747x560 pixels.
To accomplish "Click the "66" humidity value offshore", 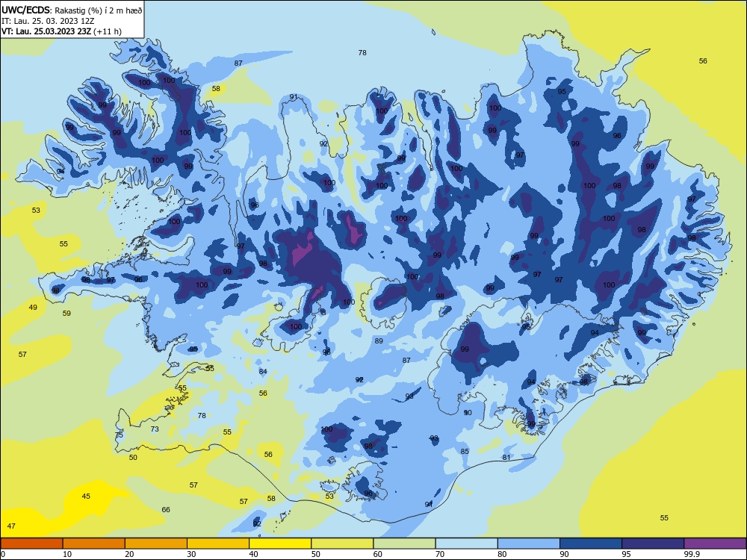I will click(x=166, y=509).
